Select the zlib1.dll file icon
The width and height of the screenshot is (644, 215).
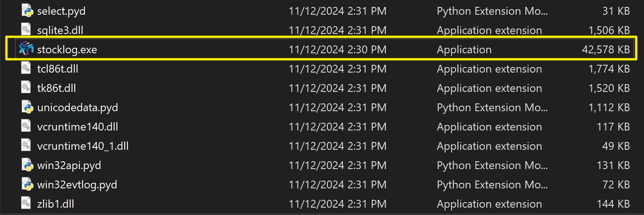[x=27, y=204]
